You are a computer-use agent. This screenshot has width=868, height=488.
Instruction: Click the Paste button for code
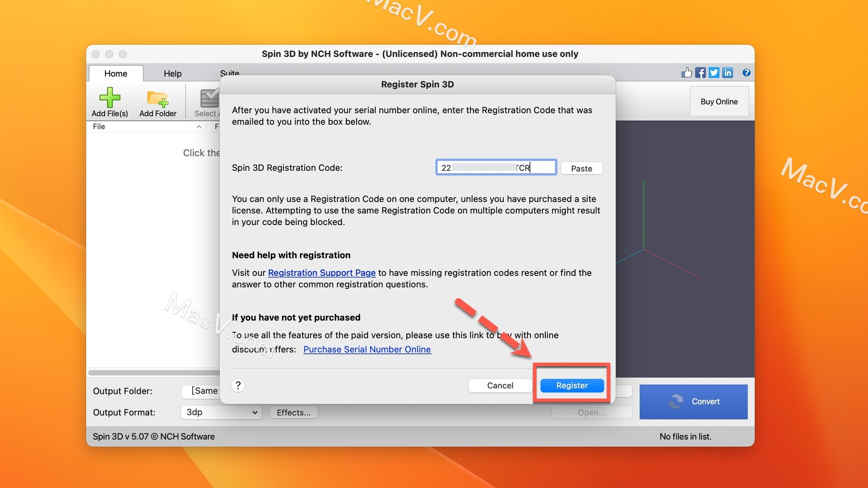pyautogui.click(x=581, y=168)
